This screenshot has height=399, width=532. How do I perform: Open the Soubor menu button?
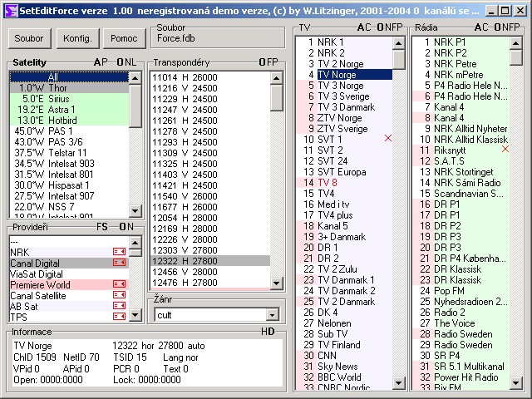tap(28, 38)
